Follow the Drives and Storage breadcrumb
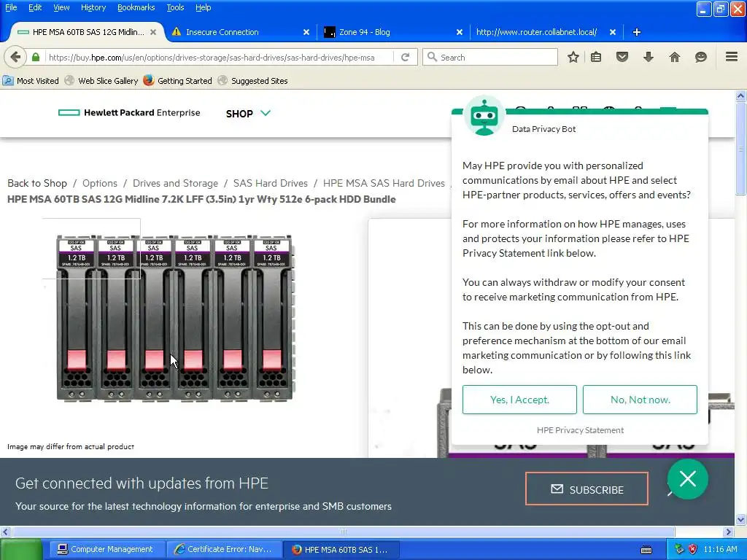This screenshot has width=747, height=560. click(x=175, y=183)
